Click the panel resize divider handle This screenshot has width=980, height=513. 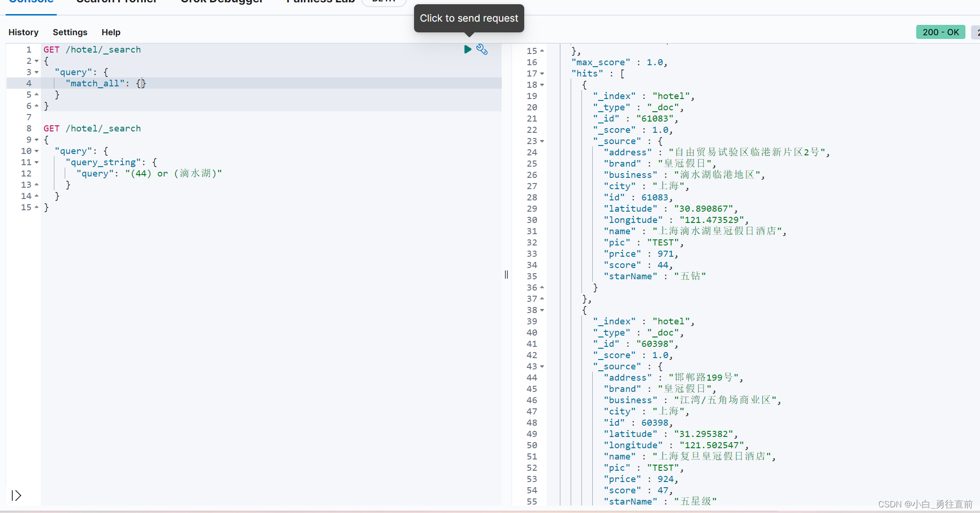click(x=506, y=275)
